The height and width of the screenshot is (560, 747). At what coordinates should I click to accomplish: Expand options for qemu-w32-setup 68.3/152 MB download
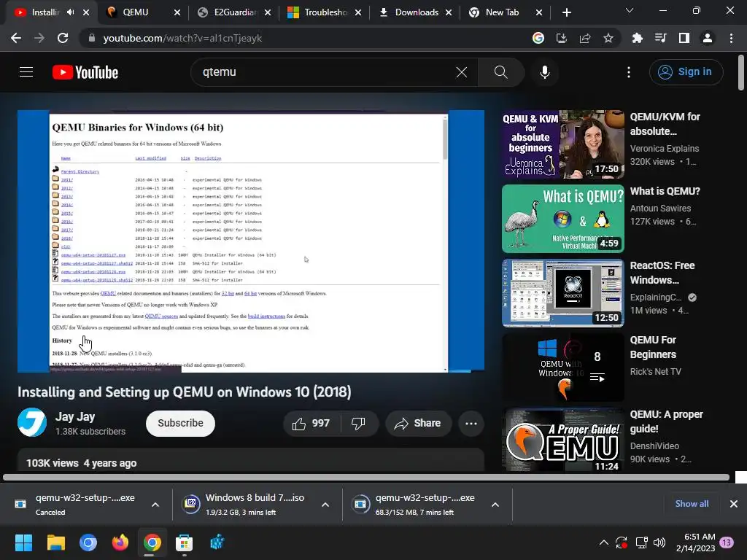[x=495, y=505]
